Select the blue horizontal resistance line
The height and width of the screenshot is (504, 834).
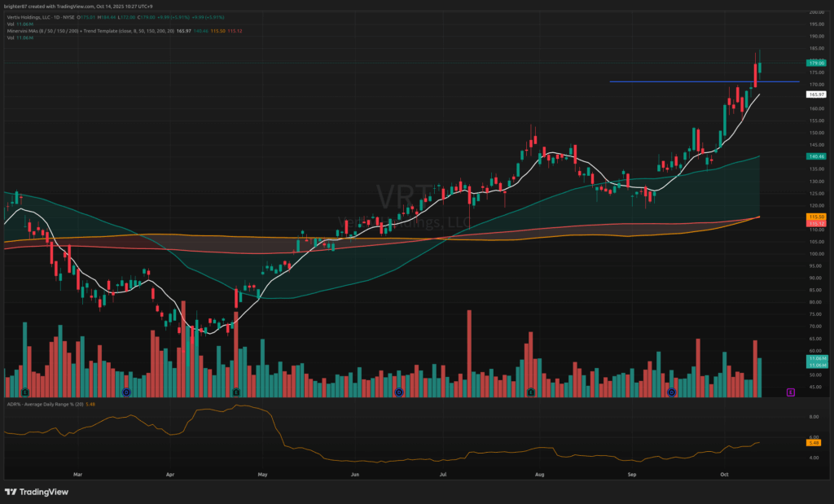pyautogui.click(x=692, y=81)
